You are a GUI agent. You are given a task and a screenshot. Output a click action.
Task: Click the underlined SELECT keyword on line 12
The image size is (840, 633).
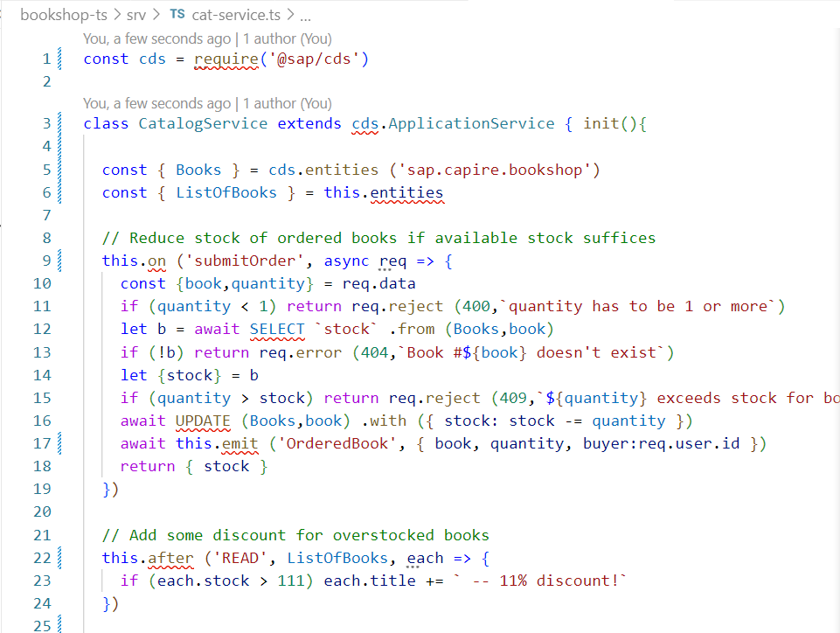[277, 329]
